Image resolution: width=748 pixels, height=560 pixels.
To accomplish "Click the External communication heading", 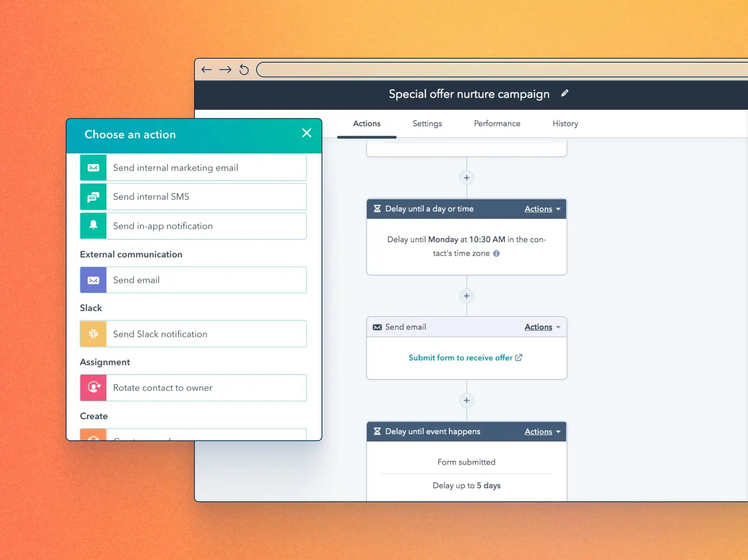I will click(131, 254).
